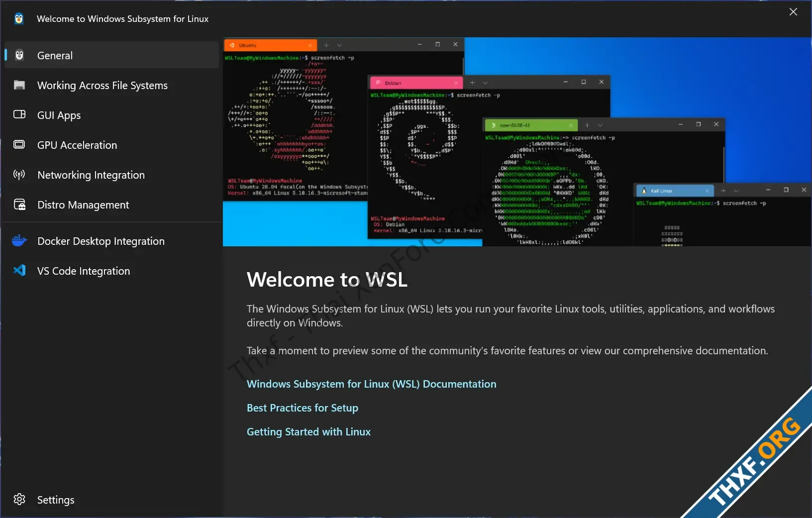This screenshot has width=812, height=518.
Task: Select the General menu label
Action: [55, 56]
